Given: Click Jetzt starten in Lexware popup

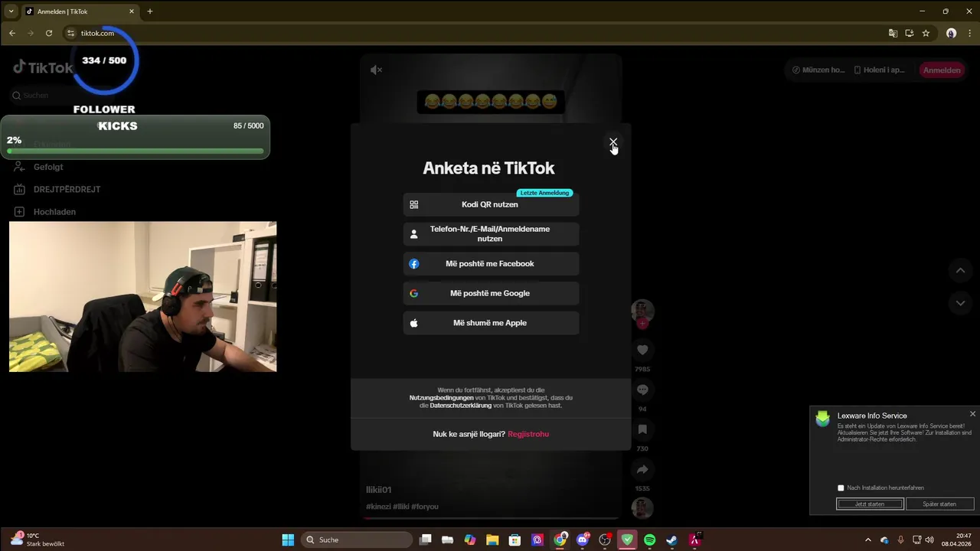Looking at the screenshot, I should [x=870, y=504].
